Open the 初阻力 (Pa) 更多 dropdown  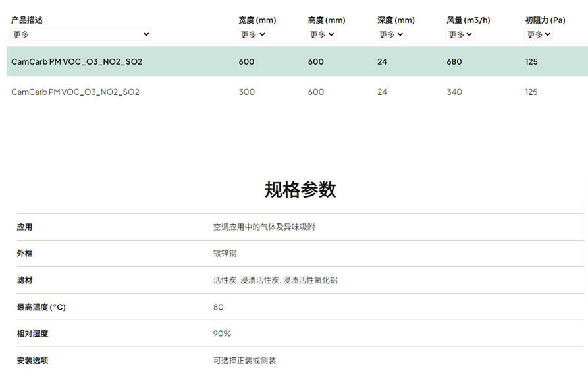pyautogui.click(x=538, y=34)
